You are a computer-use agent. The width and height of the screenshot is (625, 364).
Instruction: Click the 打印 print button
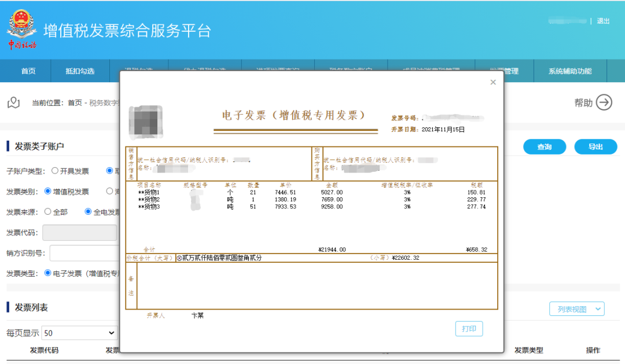[x=469, y=328]
